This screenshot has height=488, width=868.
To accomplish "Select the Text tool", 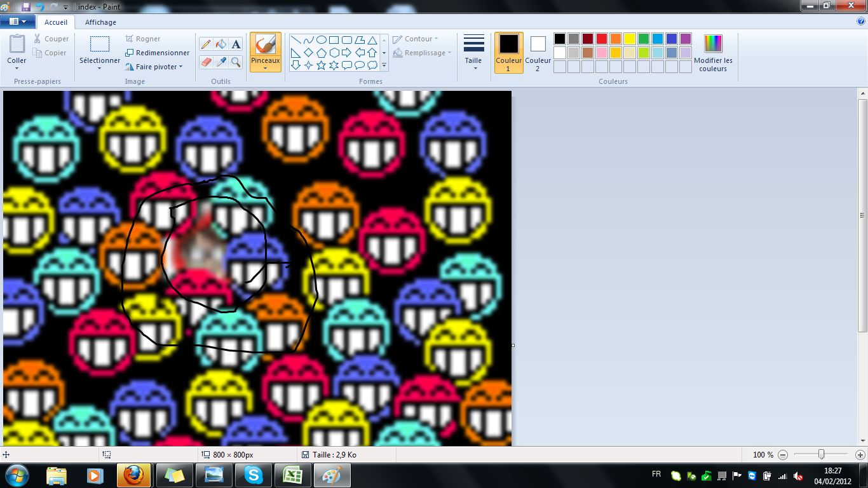I will [x=236, y=44].
